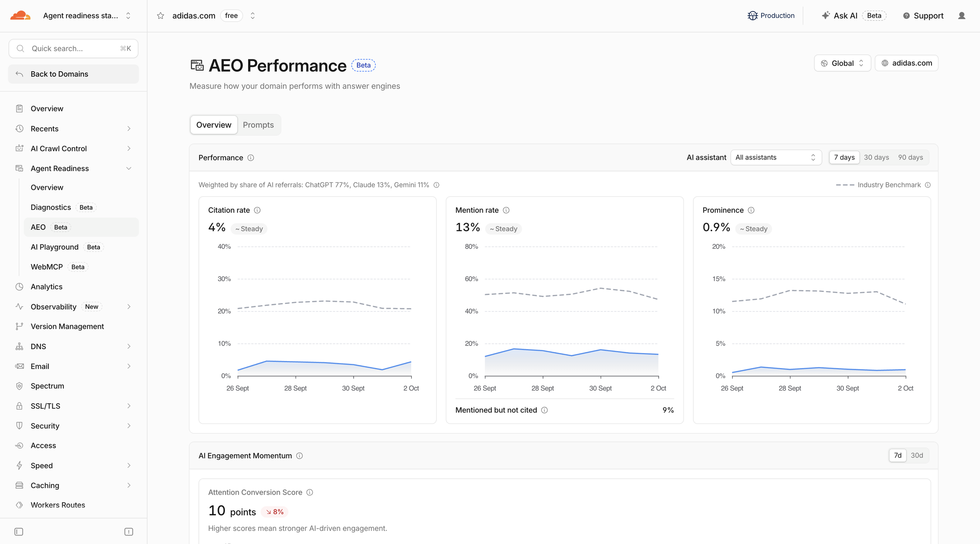
Task: Click the info icon next to Performance
Action: pyautogui.click(x=251, y=158)
